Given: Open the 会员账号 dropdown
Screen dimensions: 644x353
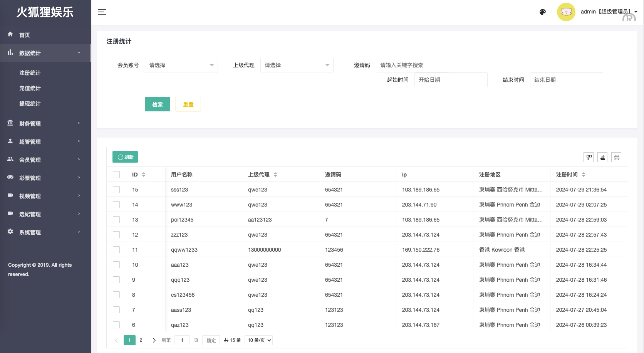Looking at the screenshot, I should (181, 65).
